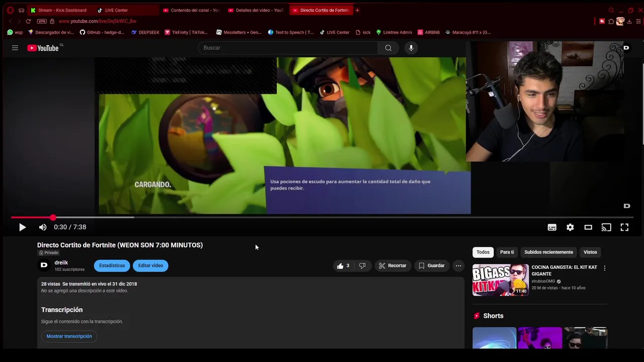Open elrubiusOMG channel link
The image size is (644, 362).
pos(543,281)
